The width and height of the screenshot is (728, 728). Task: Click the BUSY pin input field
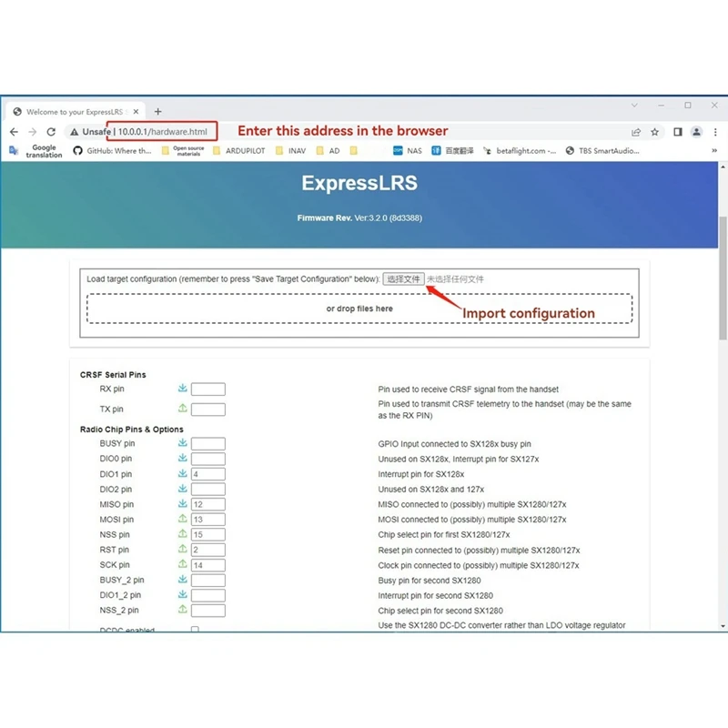click(x=208, y=444)
